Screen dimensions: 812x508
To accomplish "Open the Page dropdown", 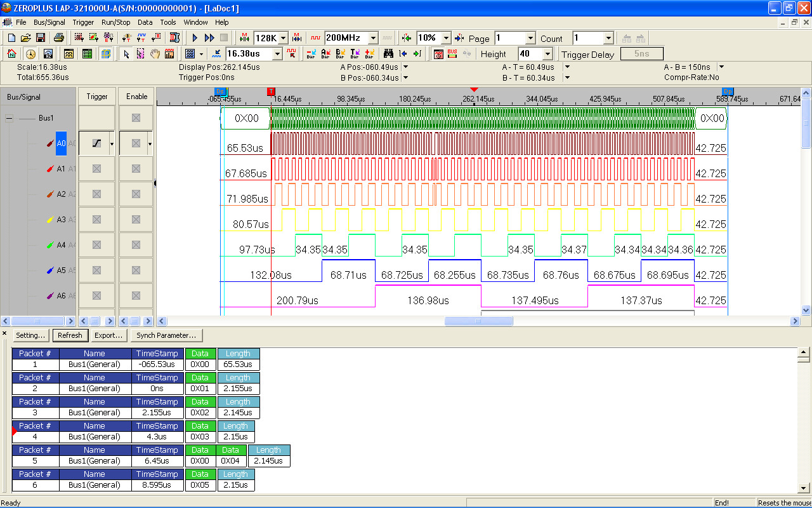I will point(530,38).
